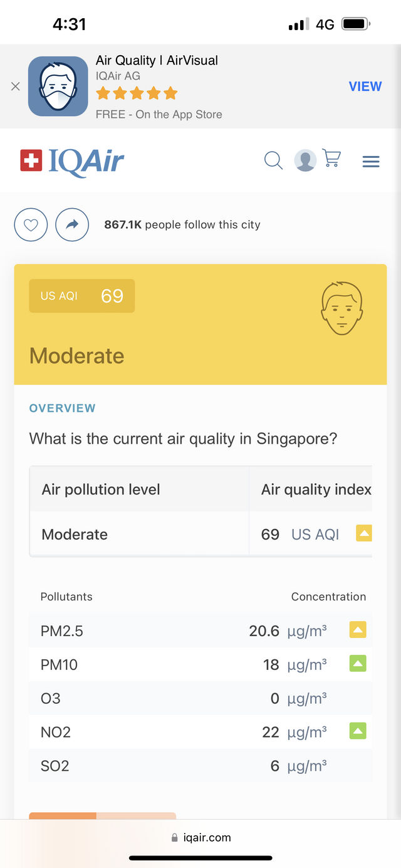This screenshot has height=868, width=401.
Task: Open AirVisual in the App Store via VIEW
Action: point(365,86)
